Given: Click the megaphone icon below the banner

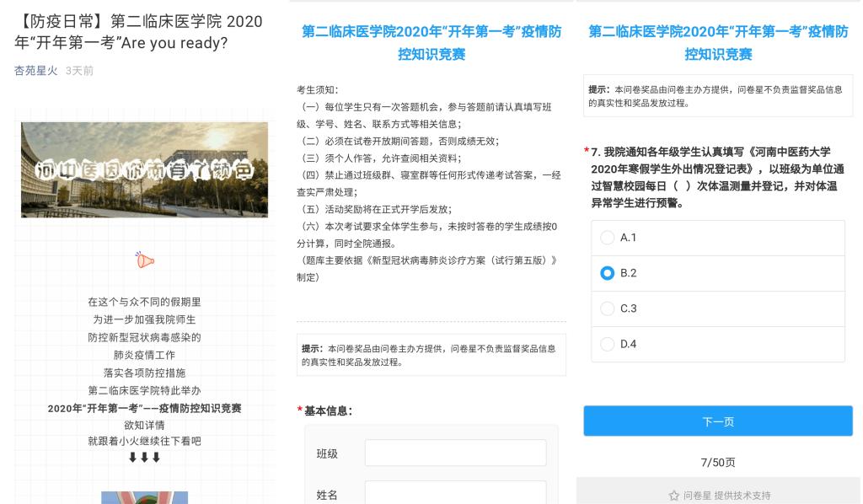Looking at the screenshot, I should 145,261.
